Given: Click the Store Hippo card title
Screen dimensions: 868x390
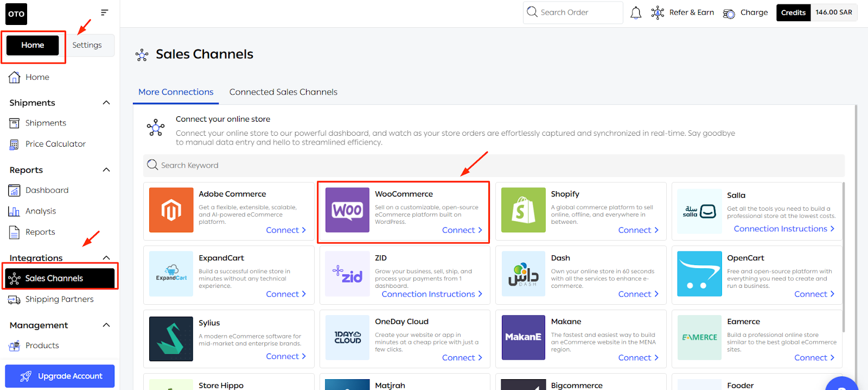Looking at the screenshot, I should (x=221, y=385).
